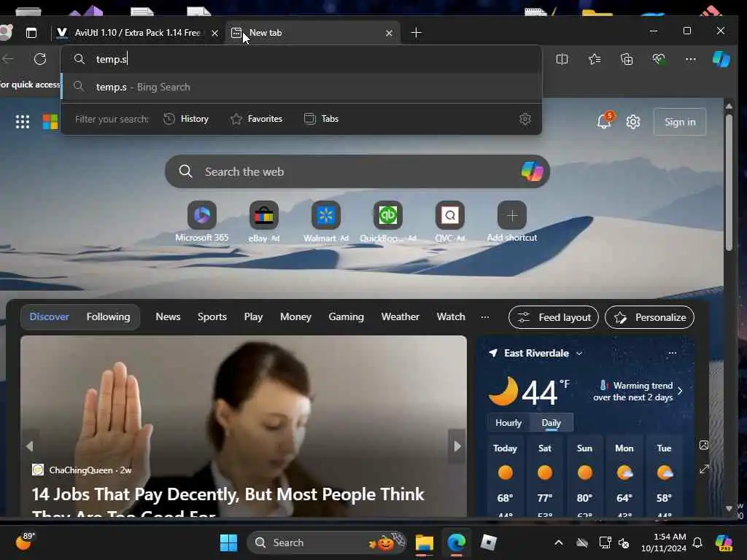Open the Following feed tab
747x560 pixels.
click(x=108, y=316)
